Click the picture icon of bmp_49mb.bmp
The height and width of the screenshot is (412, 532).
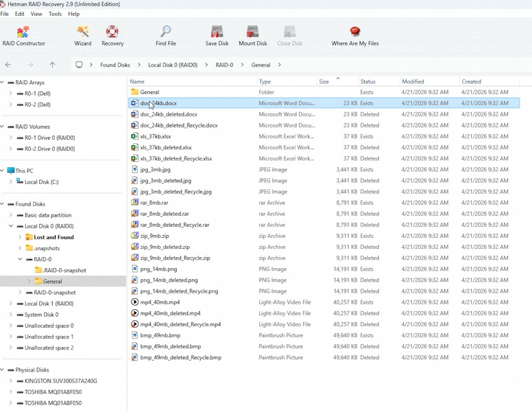coord(134,335)
